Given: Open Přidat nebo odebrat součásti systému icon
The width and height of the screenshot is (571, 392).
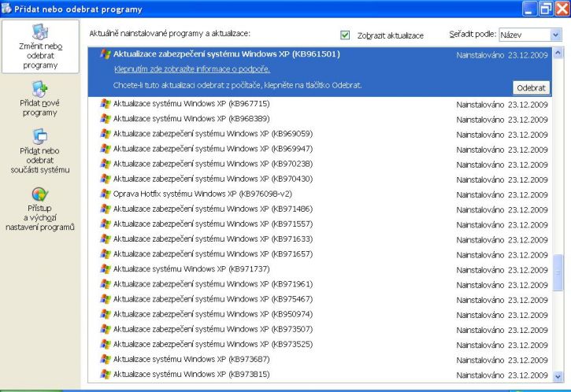Looking at the screenshot, I should tap(39, 137).
